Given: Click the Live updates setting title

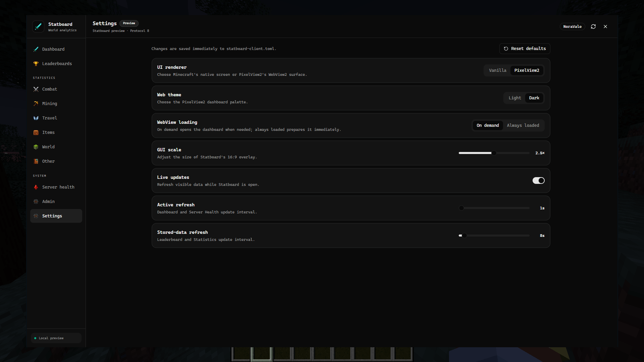Looking at the screenshot, I should (x=173, y=177).
